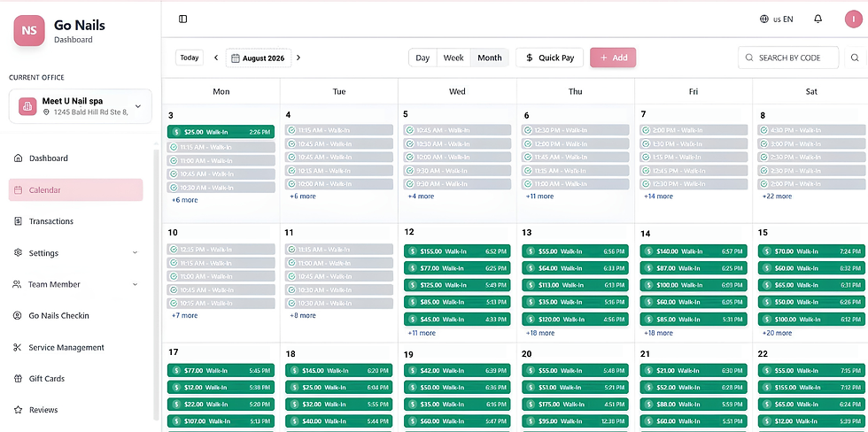Viewport: 868px width, 432px height.
Task: Open the August 2026 date picker
Action: pos(258,58)
